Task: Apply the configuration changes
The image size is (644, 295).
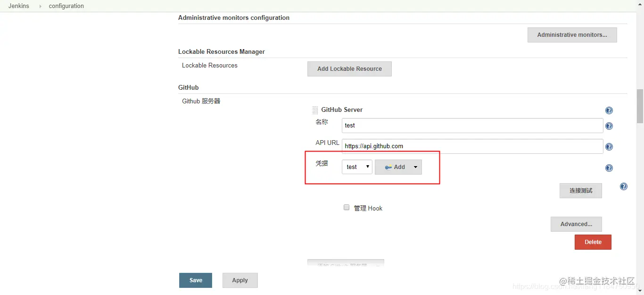Action: [x=240, y=280]
